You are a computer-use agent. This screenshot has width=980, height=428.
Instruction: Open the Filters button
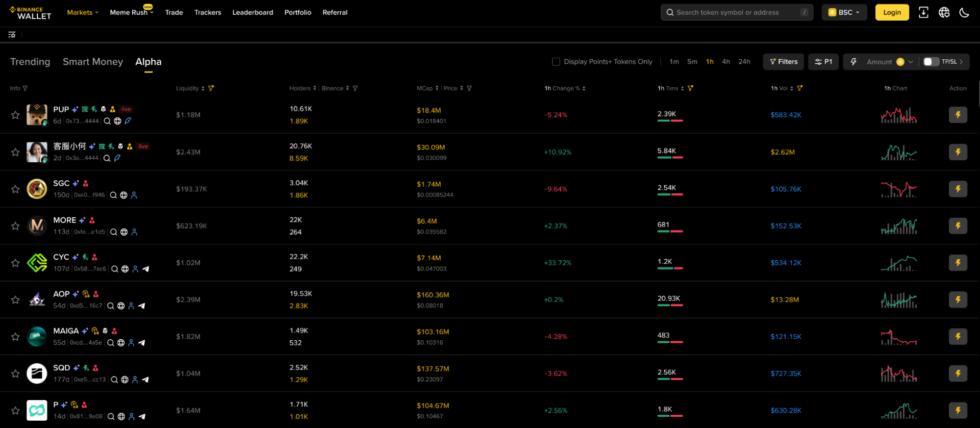tap(783, 62)
